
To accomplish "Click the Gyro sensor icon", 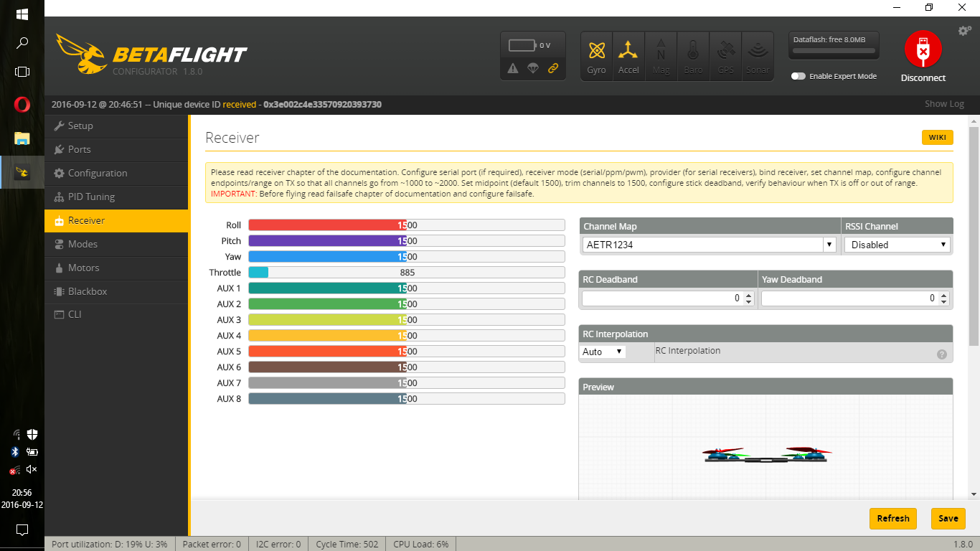I will [596, 55].
